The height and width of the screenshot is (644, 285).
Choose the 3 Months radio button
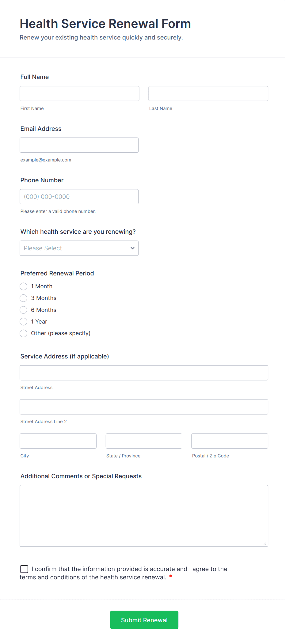tap(24, 298)
